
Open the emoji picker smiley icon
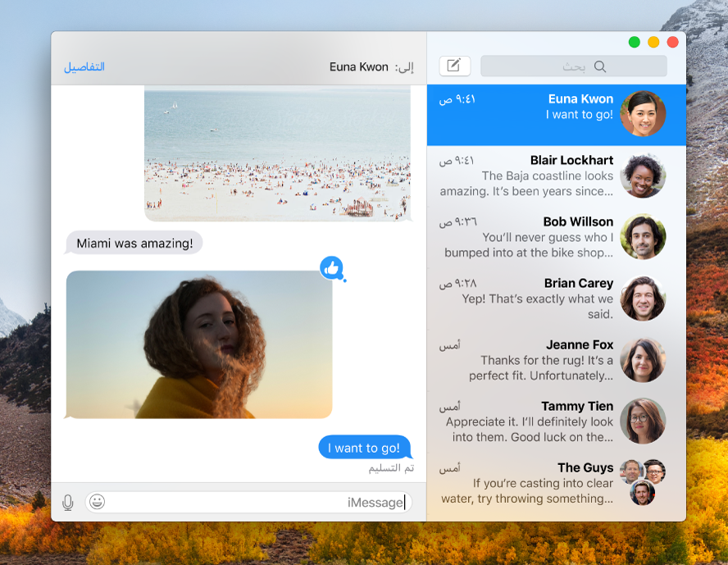(x=97, y=501)
